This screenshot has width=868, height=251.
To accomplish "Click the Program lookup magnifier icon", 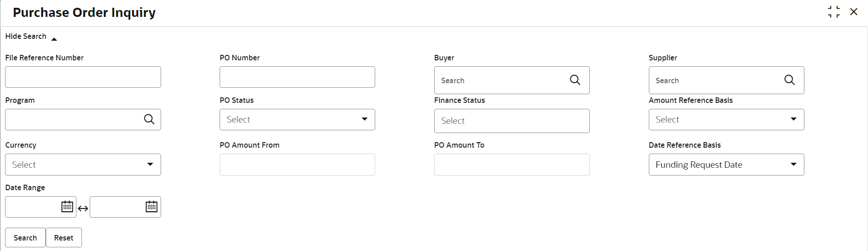I will (149, 119).
